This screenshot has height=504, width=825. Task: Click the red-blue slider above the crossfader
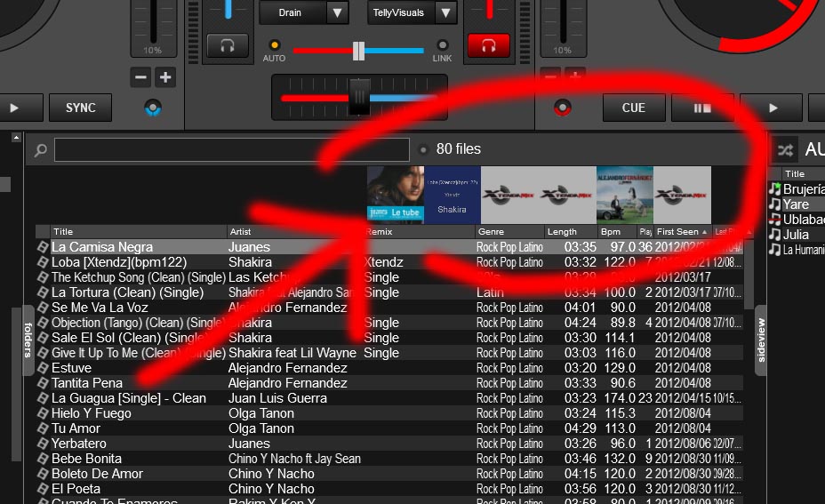pyautogui.click(x=358, y=51)
